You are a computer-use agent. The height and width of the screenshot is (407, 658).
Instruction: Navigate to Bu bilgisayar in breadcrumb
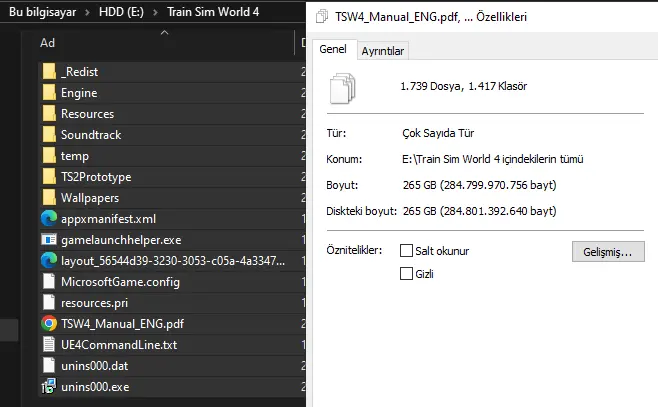coord(42,12)
